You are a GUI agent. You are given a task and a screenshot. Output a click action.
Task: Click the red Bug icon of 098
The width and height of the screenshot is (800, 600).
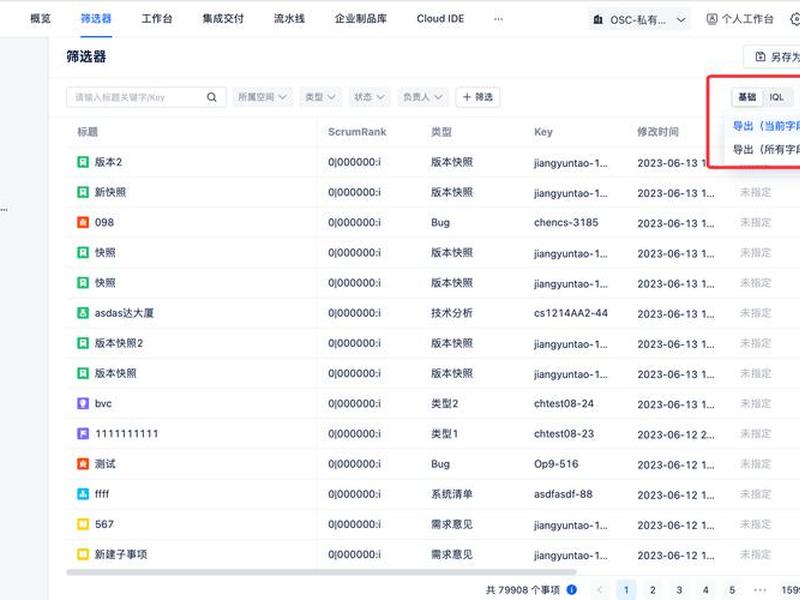click(x=83, y=222)
